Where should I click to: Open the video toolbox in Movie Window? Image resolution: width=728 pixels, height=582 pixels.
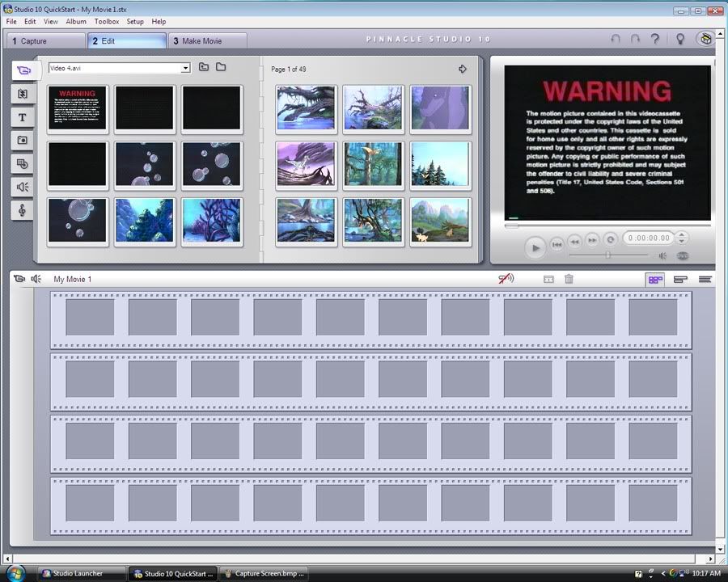point(19,278)
